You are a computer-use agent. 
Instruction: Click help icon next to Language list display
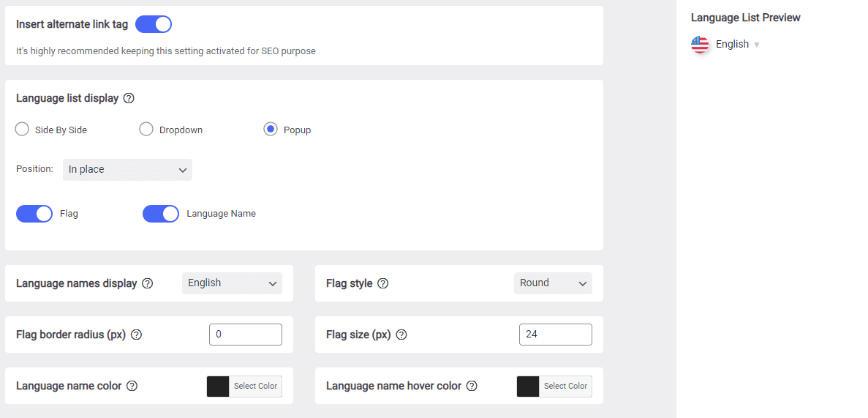[x=129, y=98]
